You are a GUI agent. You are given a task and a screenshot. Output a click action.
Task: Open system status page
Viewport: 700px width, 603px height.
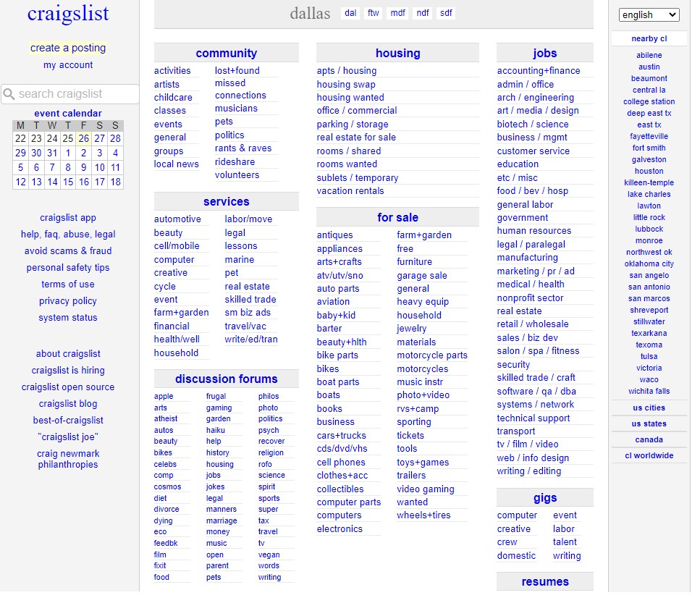pyautogui.click(x=68, y=317)
